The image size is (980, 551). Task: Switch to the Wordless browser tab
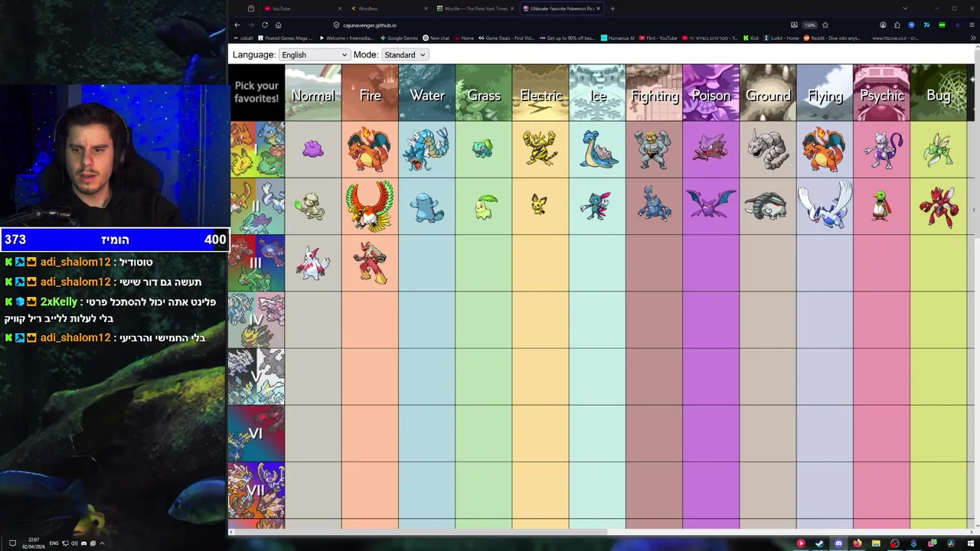coord(390,8)
